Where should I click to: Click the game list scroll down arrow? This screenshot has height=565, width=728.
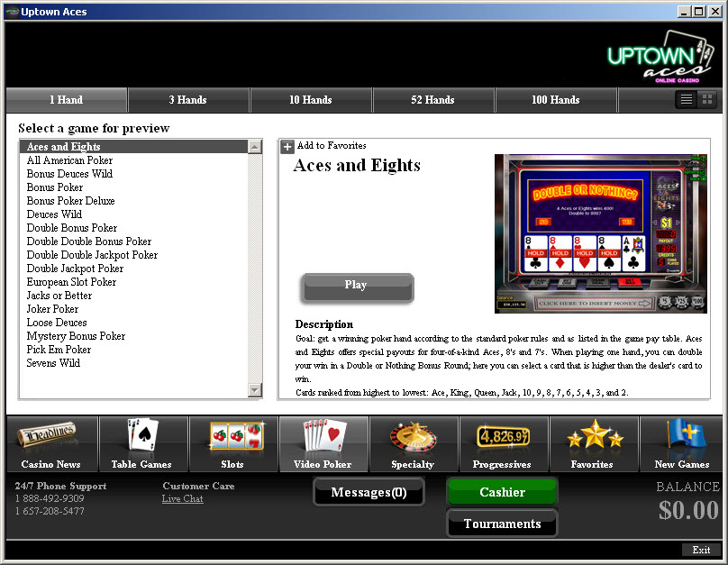pos(254,390)
